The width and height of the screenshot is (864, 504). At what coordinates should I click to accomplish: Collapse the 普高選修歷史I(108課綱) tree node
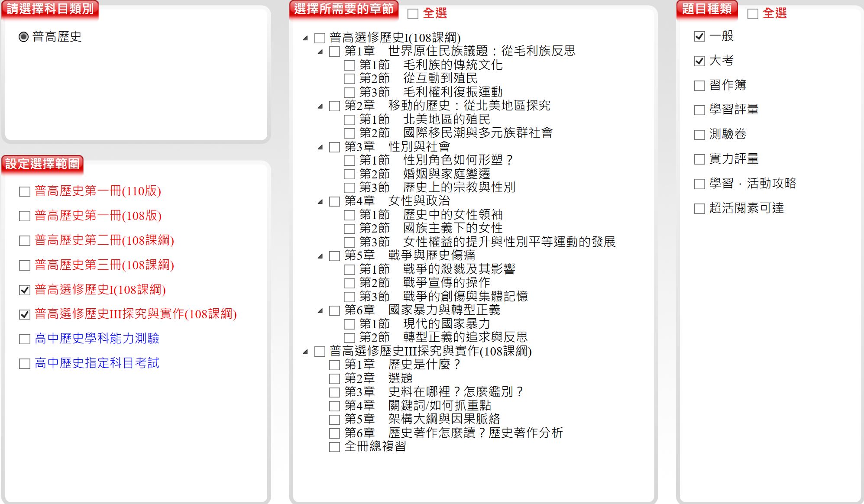click(305, 38)
